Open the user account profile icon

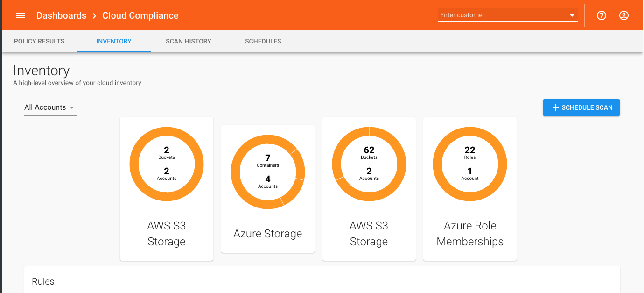624,15
